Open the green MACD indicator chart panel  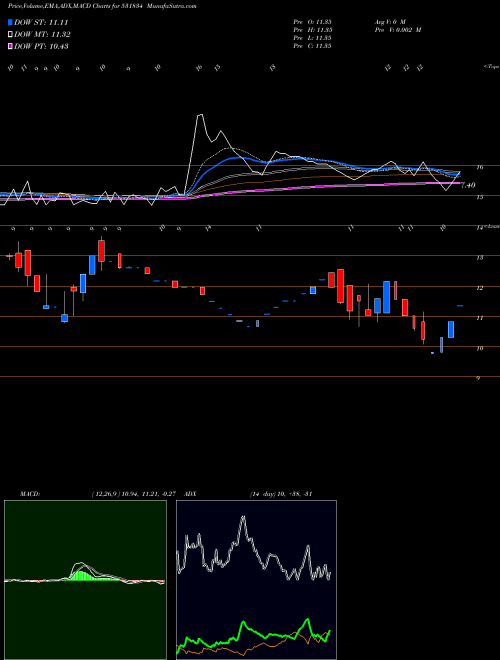pyautogui.click(x=85, y=580)
